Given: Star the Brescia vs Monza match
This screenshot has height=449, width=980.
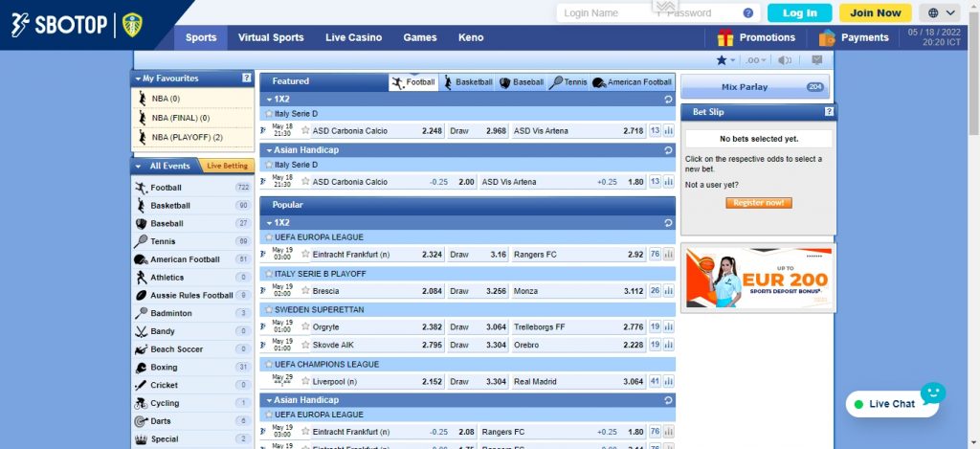Looking at the screenshot, I should pos(305,291).
